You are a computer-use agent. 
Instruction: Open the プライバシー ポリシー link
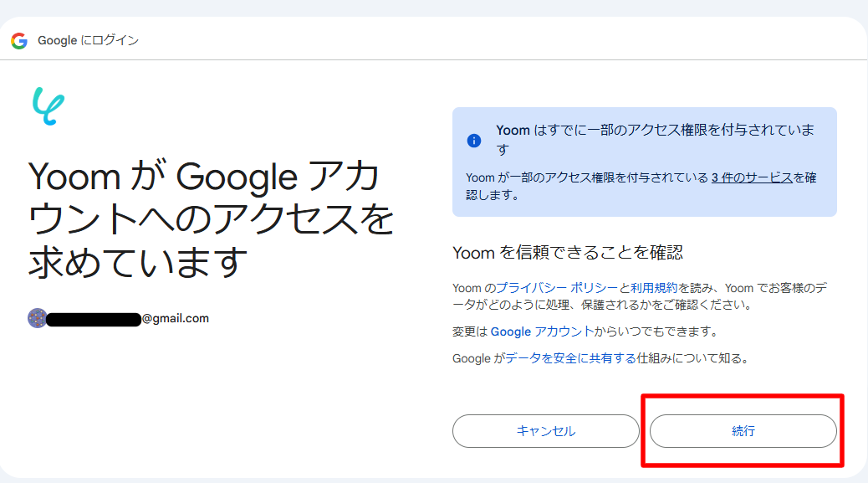pos(557,288)
